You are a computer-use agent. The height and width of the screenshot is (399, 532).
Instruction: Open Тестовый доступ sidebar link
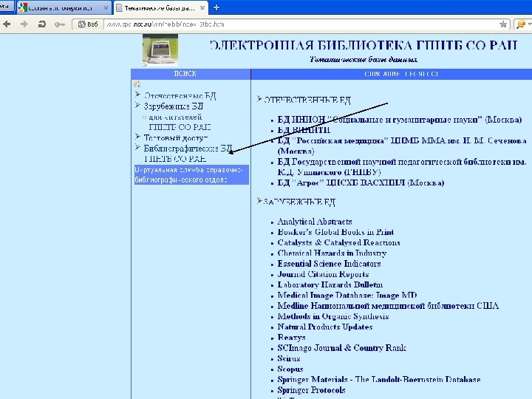(x=176, y=138)
